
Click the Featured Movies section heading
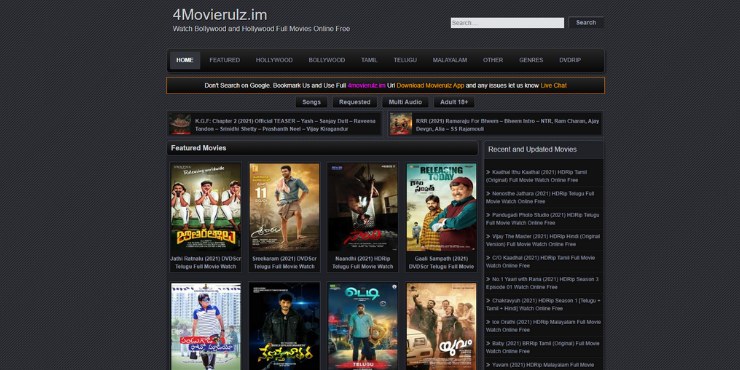pos(198,148)
